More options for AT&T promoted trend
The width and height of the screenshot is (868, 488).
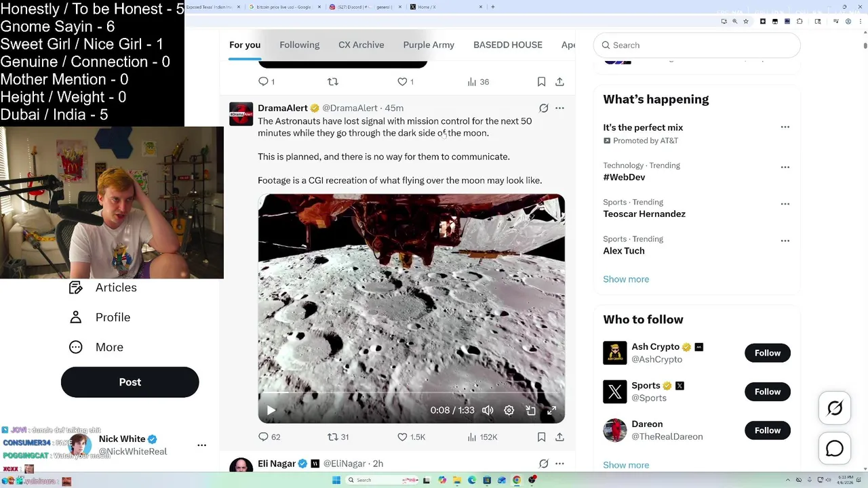pyautogui.click(x=785, y=127)
